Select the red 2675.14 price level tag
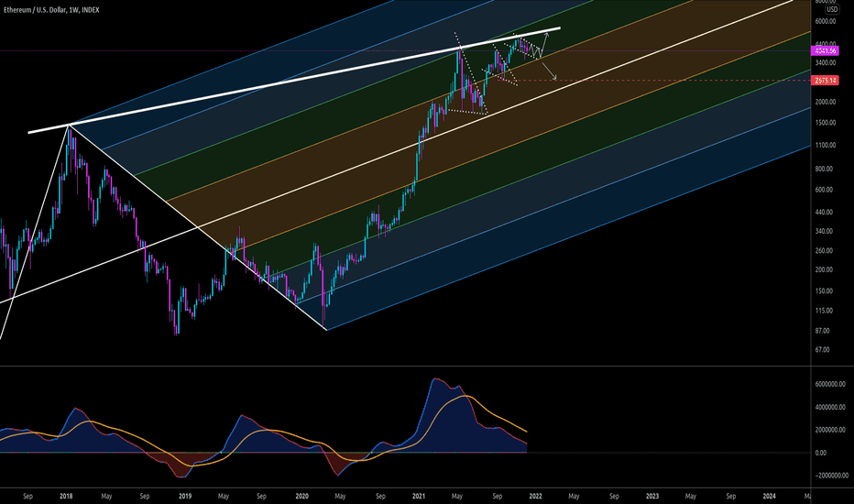Image resolution: width=854 pixels, height=504 pixels. pos(825,81)
